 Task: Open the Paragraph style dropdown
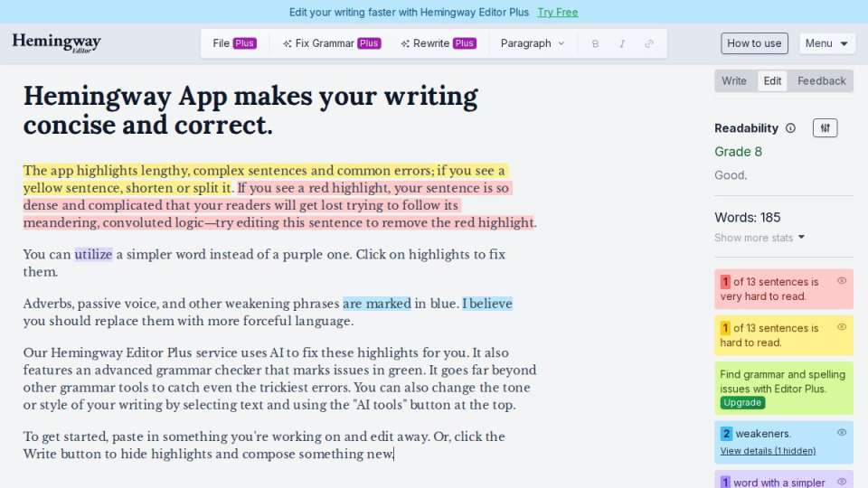click(x=532, y=43)
